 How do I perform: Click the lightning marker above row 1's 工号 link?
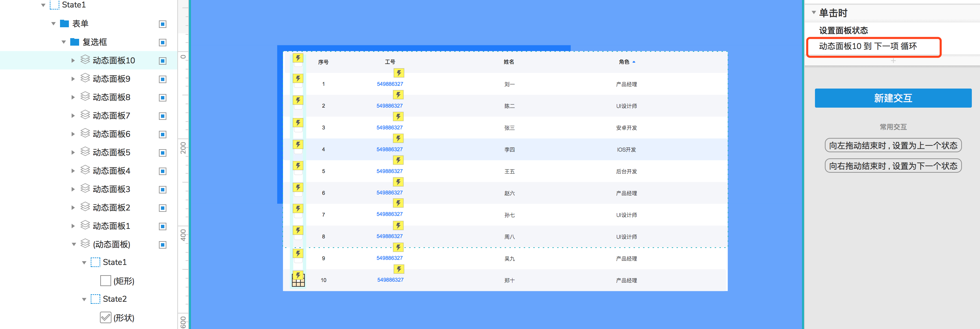[398, 73]
